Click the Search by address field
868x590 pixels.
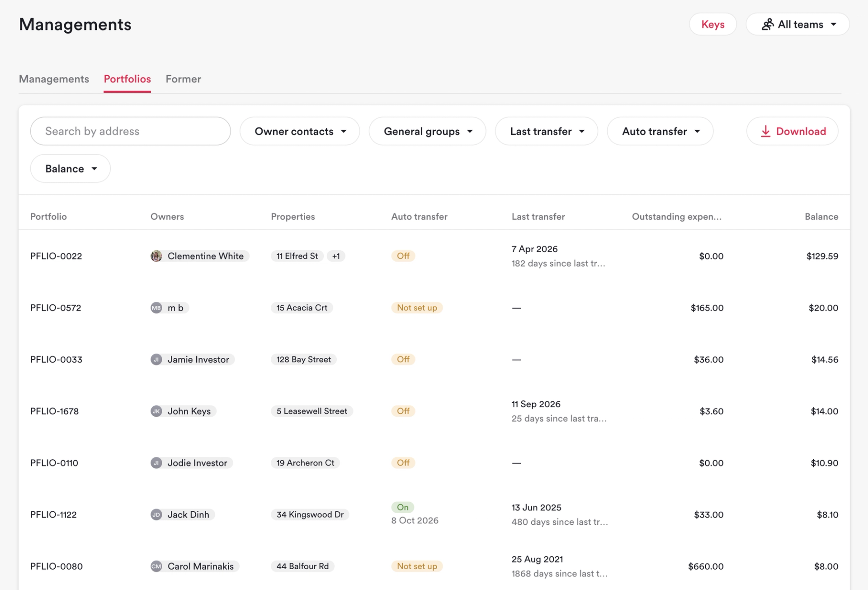point(130,131)
